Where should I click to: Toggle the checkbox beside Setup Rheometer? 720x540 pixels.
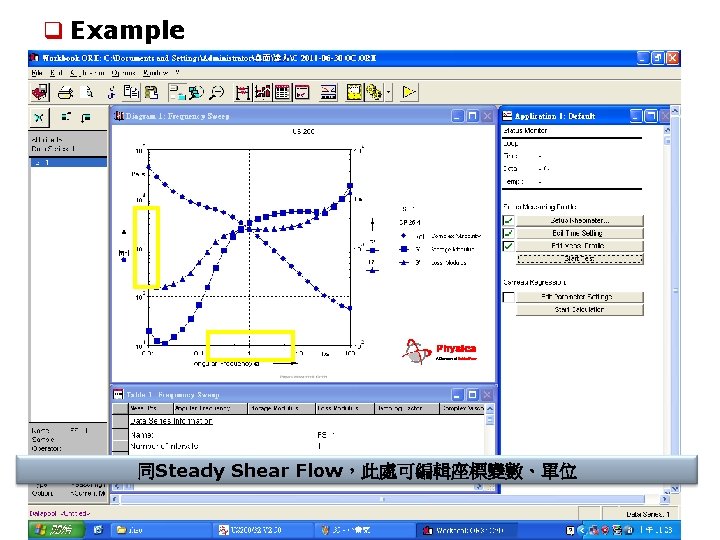508,220
